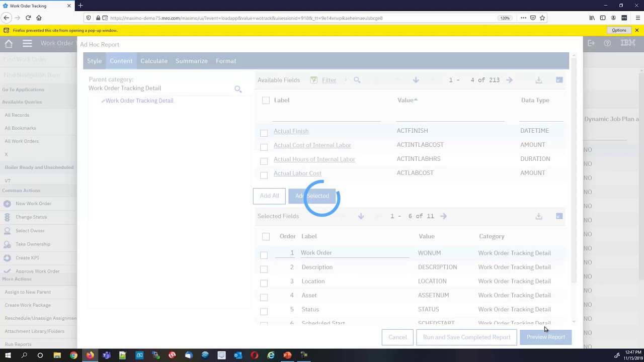Image resolution: width=644 pixels, height=362 pixels.
Task: Download the Selected Fields table
Action: (x=539, y=216)
